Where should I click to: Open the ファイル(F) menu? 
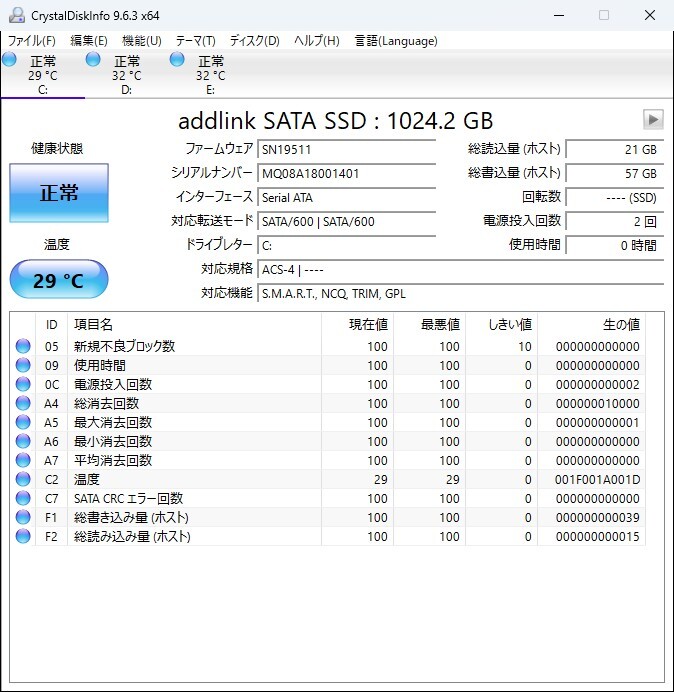click(x=31, y=41)
